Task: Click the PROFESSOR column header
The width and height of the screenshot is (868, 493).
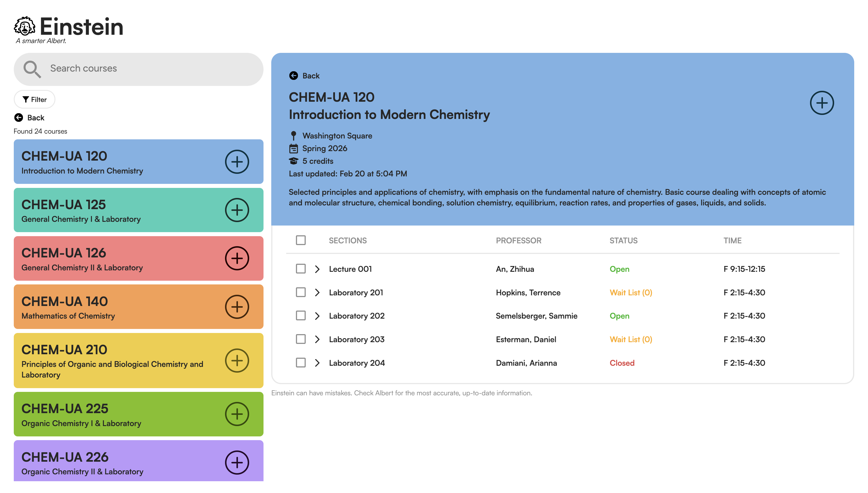Action: (519, 240)
